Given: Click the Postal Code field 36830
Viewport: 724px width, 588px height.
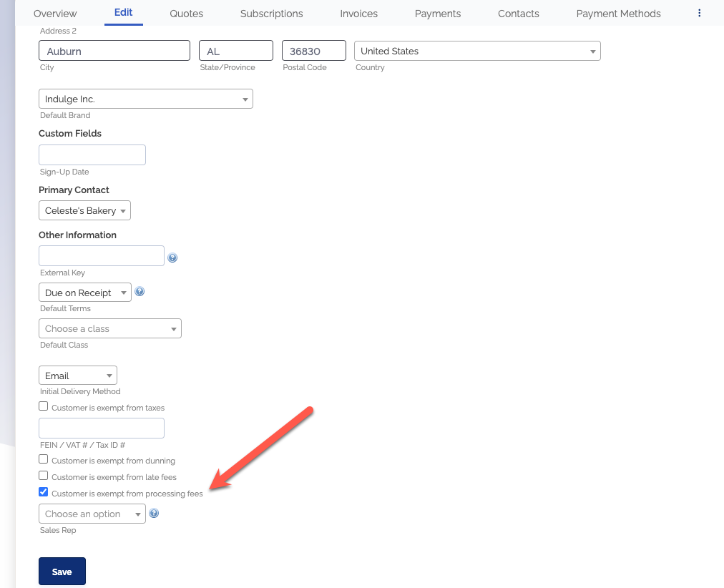Looking at the screenshot, I should pos(314,51).
